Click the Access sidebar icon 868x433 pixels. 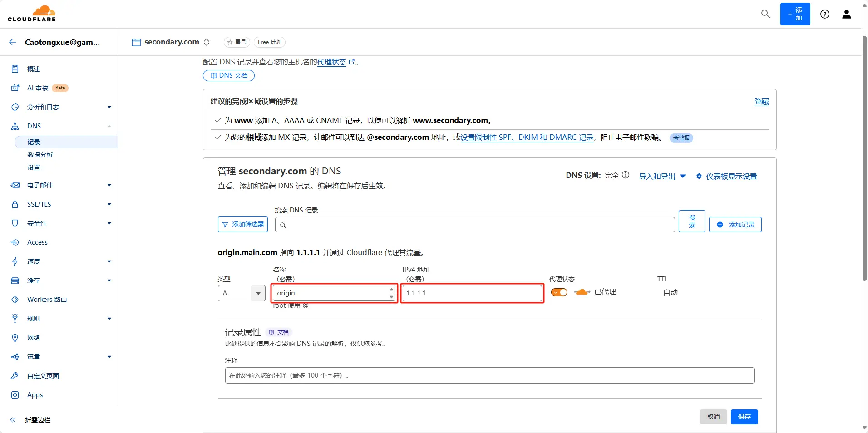15,242
